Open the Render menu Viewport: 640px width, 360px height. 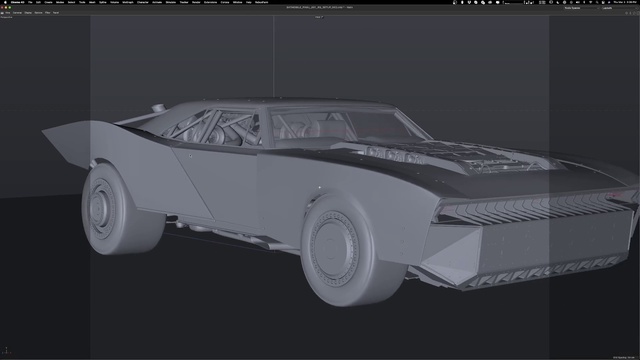coord(196,2)
